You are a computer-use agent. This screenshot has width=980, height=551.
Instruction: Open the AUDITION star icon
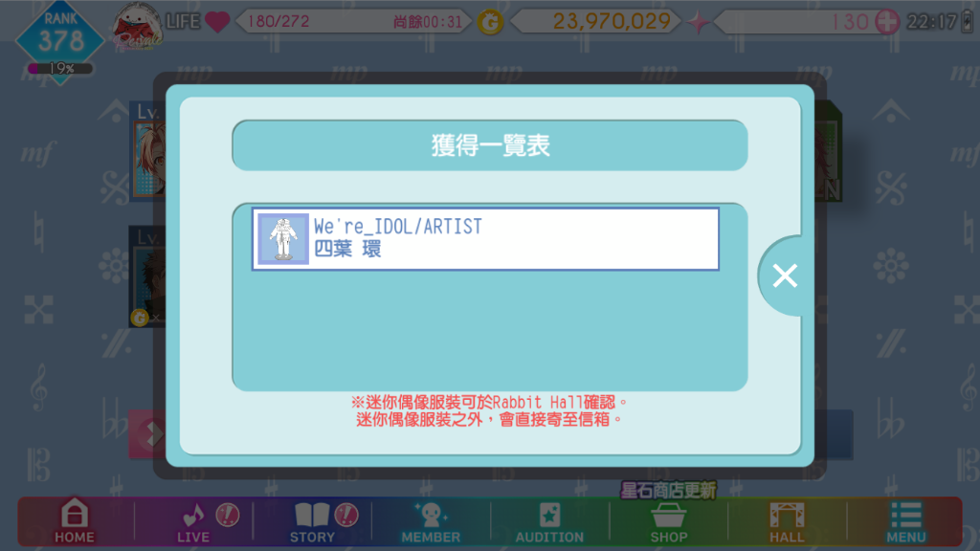coord(549,522)
